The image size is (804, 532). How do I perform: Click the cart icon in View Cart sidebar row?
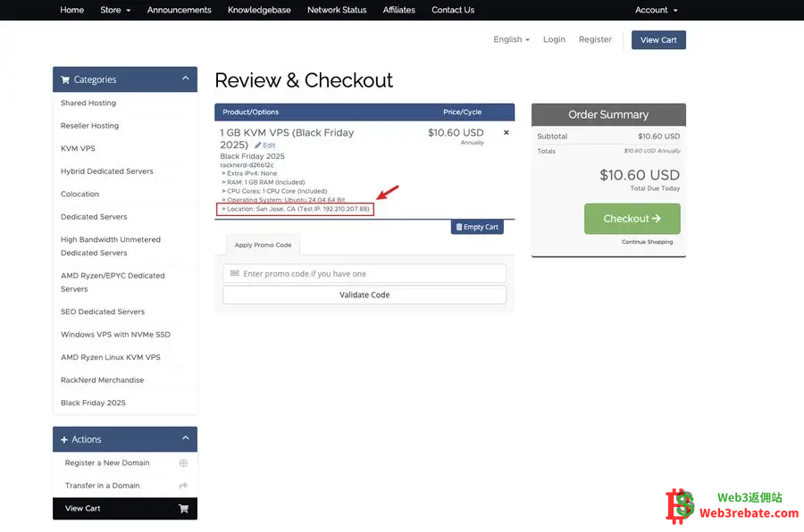183,509
